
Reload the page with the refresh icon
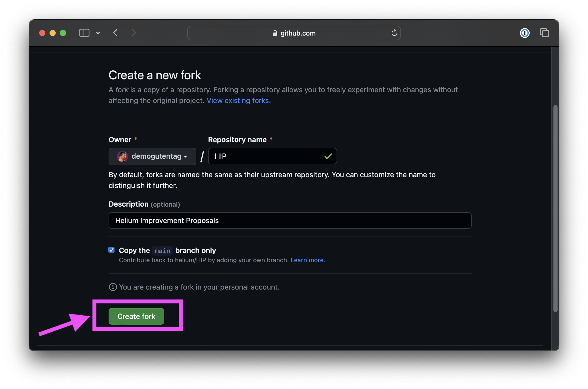(x=394, y=33)
